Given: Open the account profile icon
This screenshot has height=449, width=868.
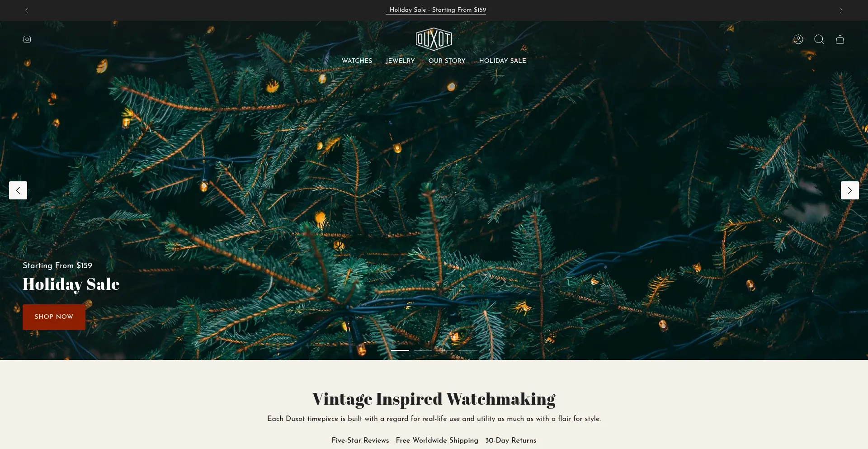Looking at the screenshot, I should tap(798, 39).
